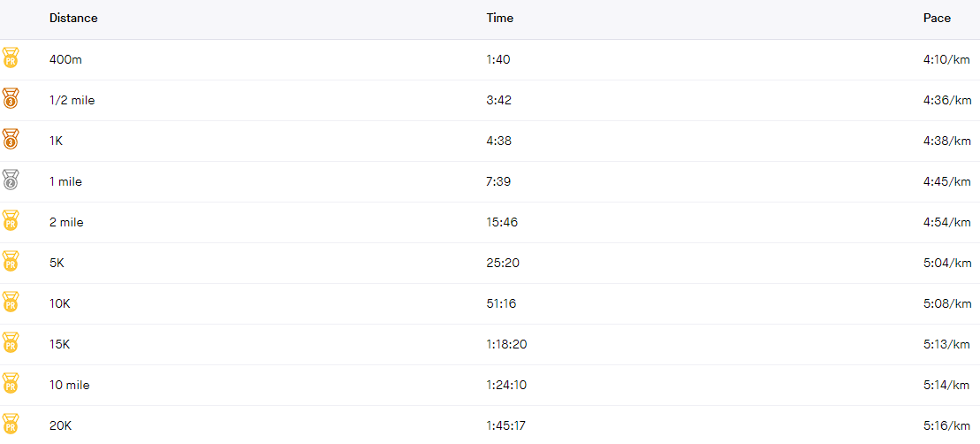Viewport: 980px width, 444px height.
Task: Click the bronze medal icon beside 1/2 mile
Action: pyautogui.click(x=11, y=98)
